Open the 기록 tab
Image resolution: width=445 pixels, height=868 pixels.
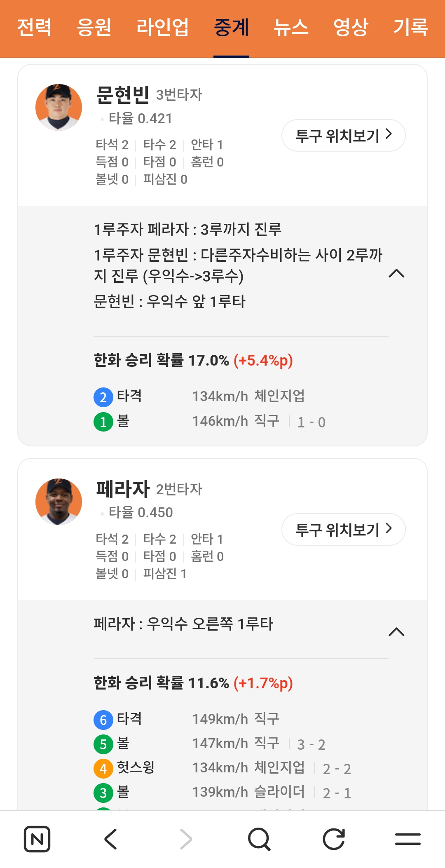pos(410,28)
